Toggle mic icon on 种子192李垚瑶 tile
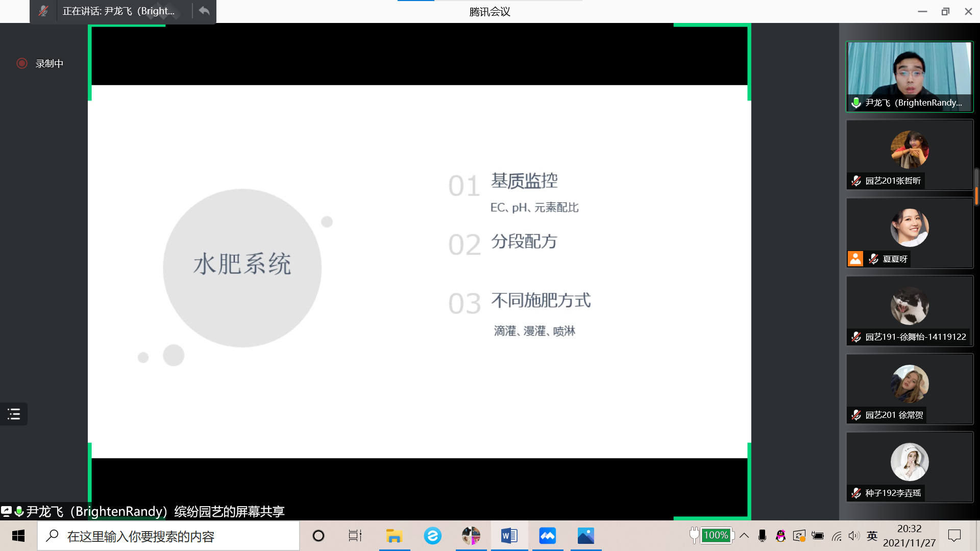Image resolution: width=980 pixels, height=551 pixels. [x=856, y=493]
